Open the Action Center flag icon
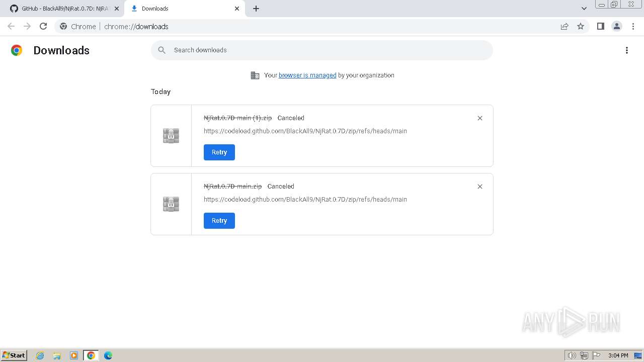This screenshot has height=362, width=644. point(596,355)
